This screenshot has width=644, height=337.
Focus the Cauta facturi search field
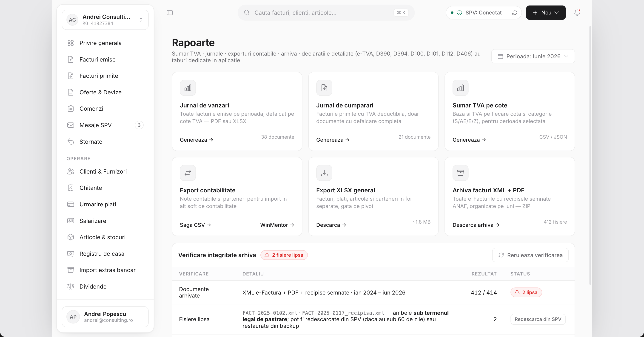pyautogui.click(x=326, y=13)
